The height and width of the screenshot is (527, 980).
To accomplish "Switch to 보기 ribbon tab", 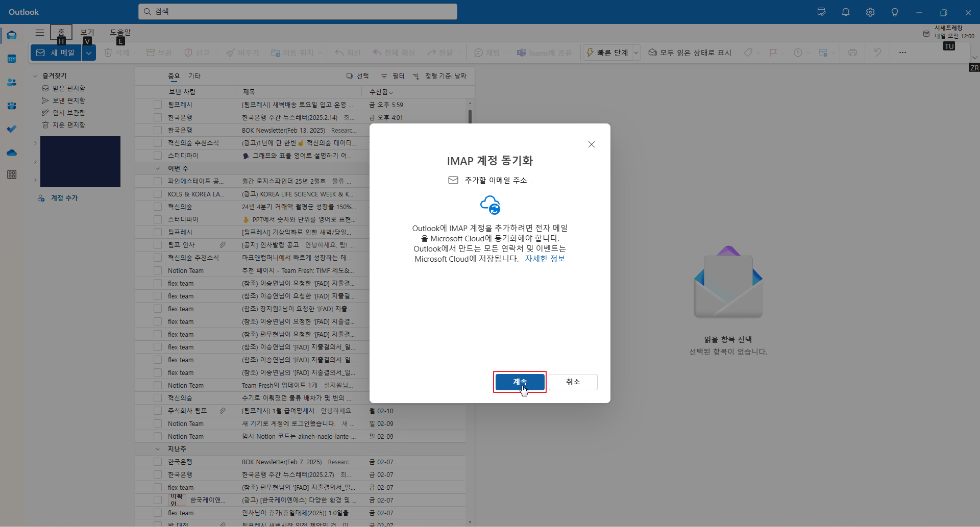I will 87,32.
